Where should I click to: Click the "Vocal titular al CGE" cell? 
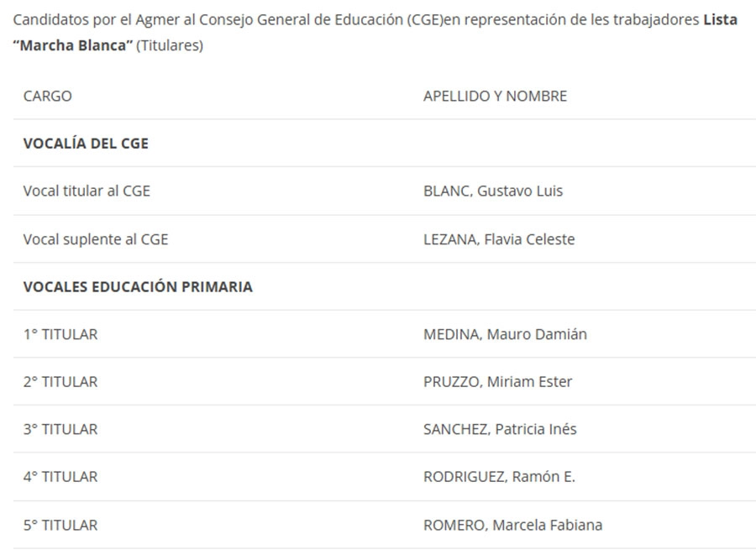pos(87,191)
